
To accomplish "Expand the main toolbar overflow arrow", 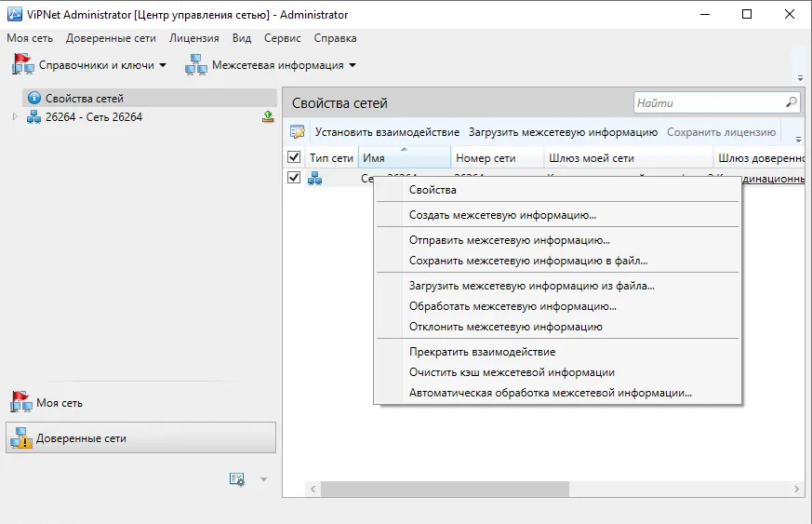I will pos(800,78).
